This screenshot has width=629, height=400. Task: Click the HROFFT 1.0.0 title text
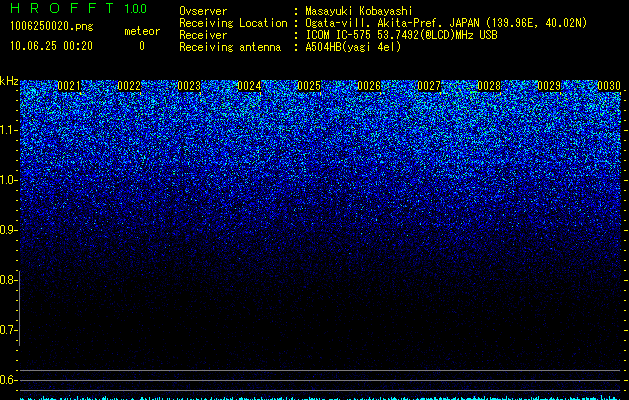tap(78, 8)
